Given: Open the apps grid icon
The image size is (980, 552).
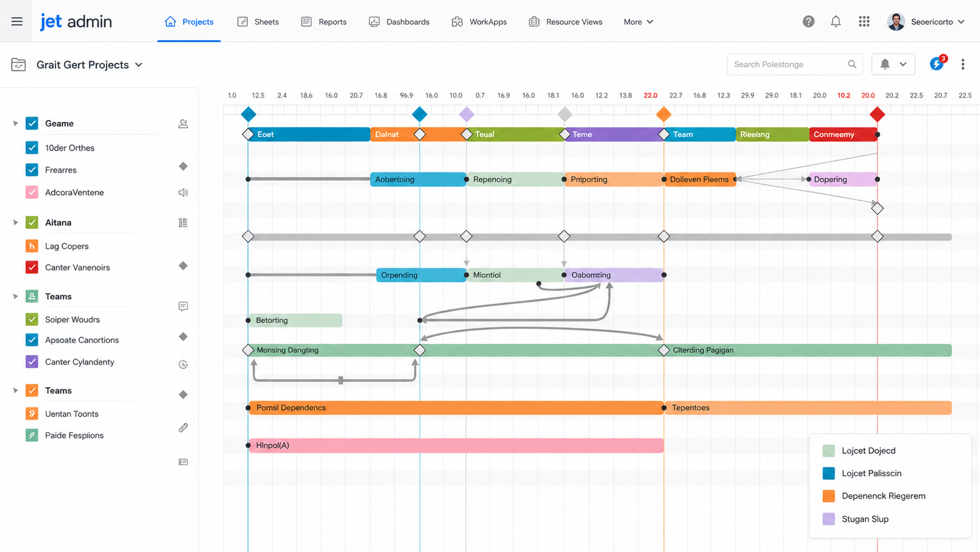Looking at the screenshot, I should 864,22.
